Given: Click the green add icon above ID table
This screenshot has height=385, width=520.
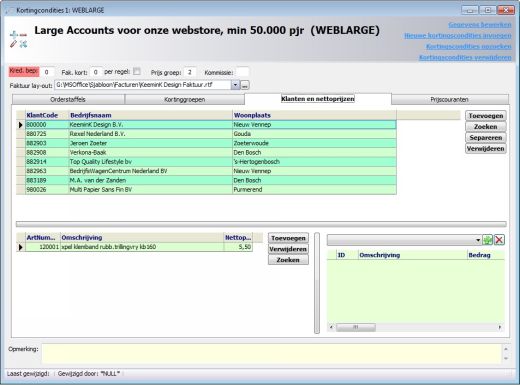Looking at the screenshot, I should click(x=488, y=240).
